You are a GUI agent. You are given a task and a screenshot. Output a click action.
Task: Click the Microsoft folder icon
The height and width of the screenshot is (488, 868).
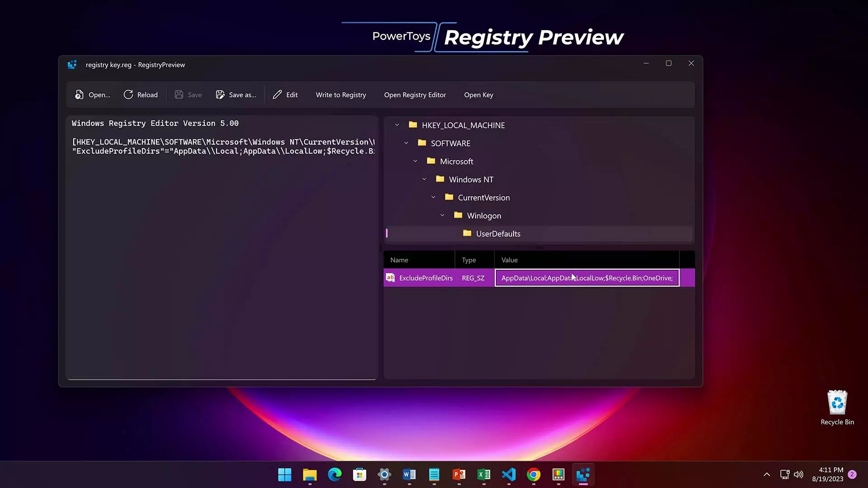click(431, 161)
